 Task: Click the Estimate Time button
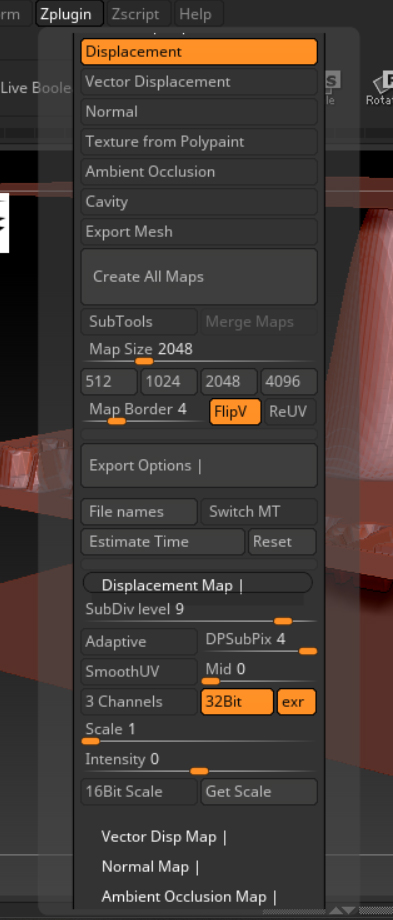[x=162, y=542]
